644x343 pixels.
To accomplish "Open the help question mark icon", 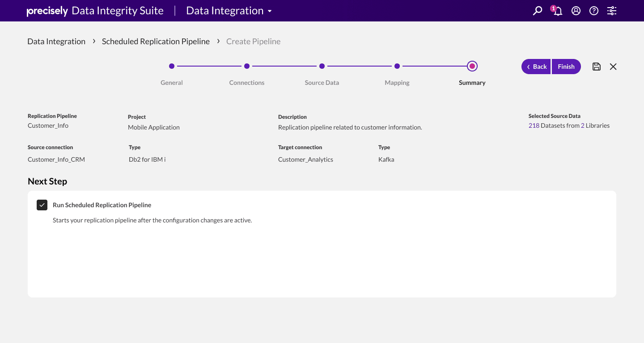I will [x=594, y=11].
